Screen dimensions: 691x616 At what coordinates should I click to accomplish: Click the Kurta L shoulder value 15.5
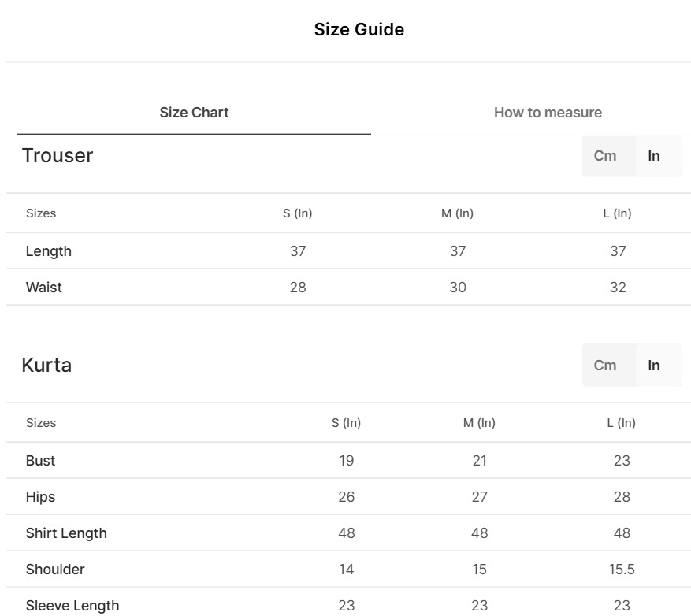point(622,570)
